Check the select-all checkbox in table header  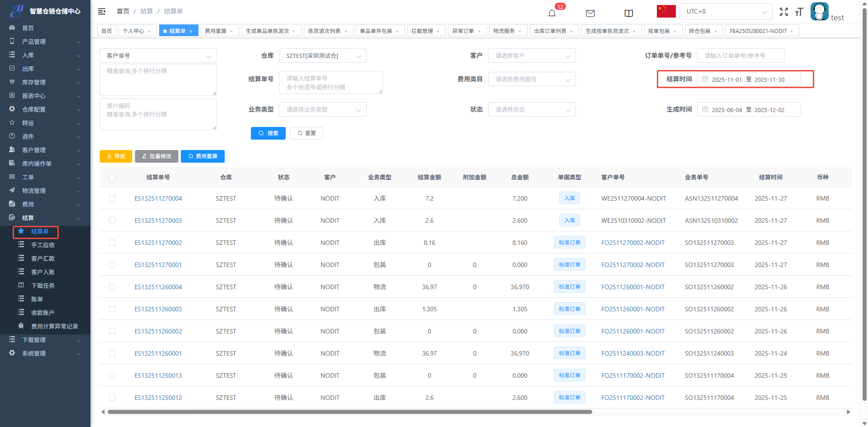tap(112, 178)
